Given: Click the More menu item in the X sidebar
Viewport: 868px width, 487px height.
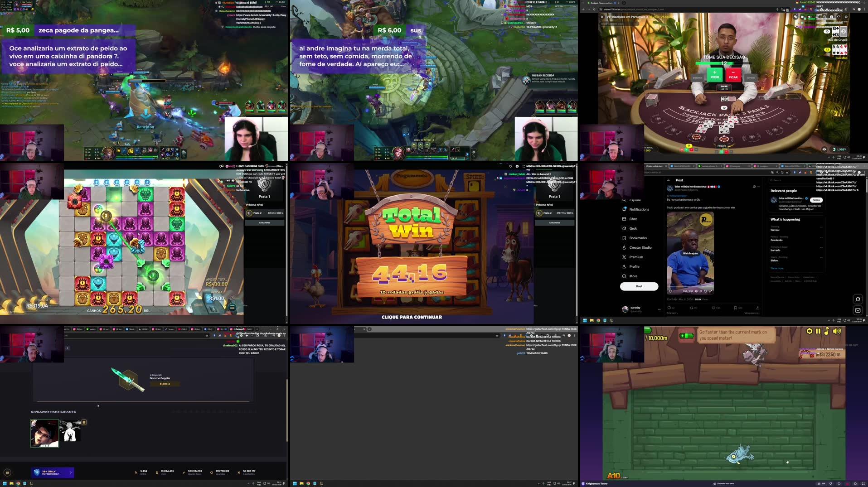Looking at the screenshot, I should pos(624,276).
